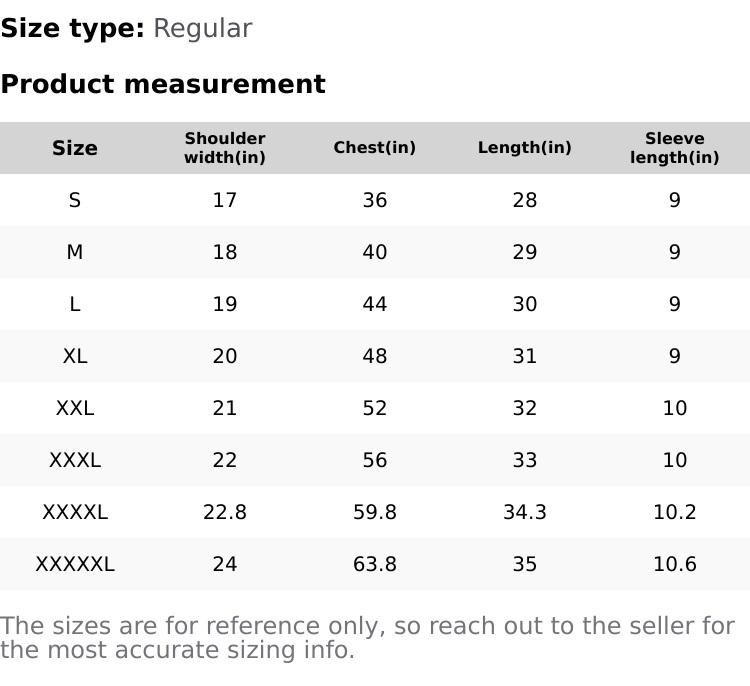750x686 pixels.
Task: Click the M size row label
Action: coord(75,252)
